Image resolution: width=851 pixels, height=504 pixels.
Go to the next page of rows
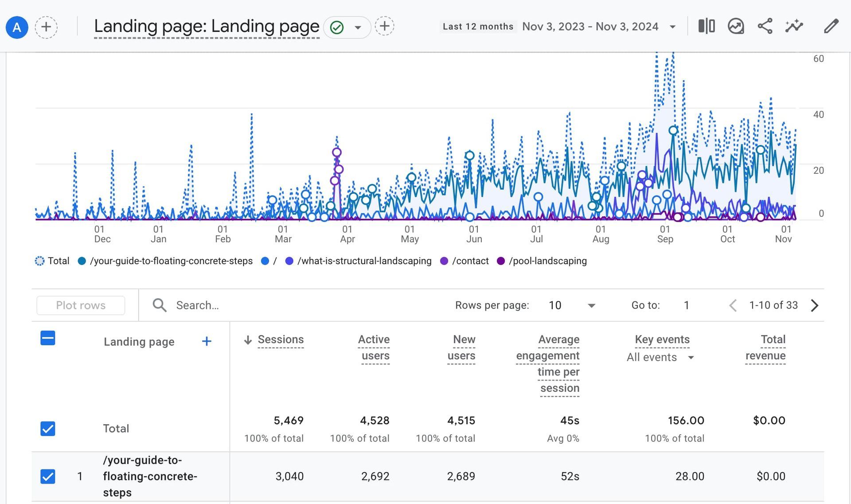pyautogui.click(x=814, y=305)
